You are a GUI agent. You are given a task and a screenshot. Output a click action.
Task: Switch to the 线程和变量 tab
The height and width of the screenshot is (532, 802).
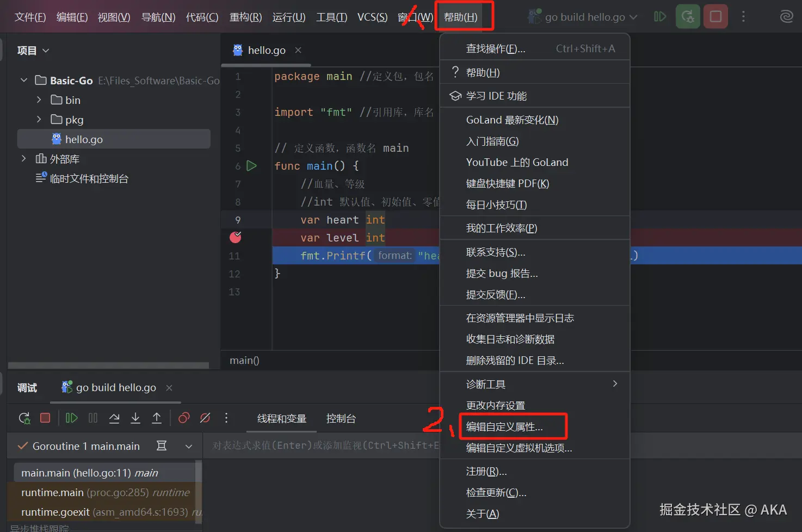click(x=282, y=418)
